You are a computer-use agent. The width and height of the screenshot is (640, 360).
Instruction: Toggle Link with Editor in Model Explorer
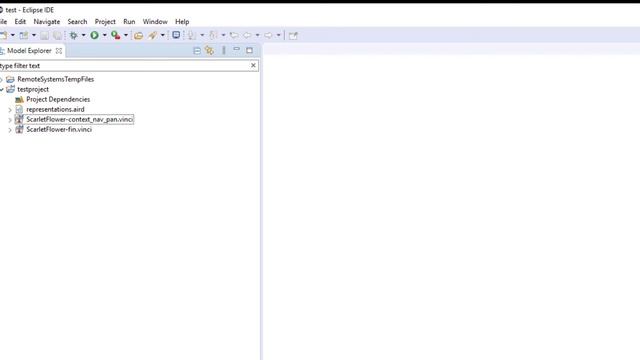pyautogui.click(x=210, y=51)
